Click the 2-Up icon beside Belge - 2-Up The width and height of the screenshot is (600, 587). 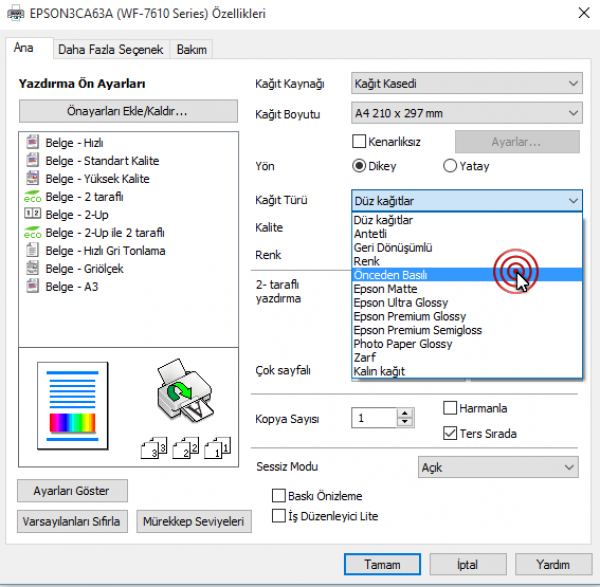(33, 213)
